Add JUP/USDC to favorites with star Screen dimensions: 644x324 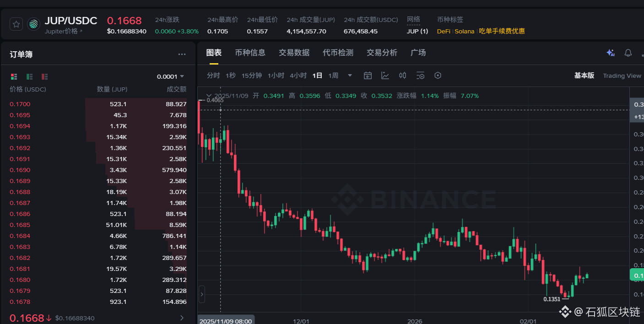point(16,24)
